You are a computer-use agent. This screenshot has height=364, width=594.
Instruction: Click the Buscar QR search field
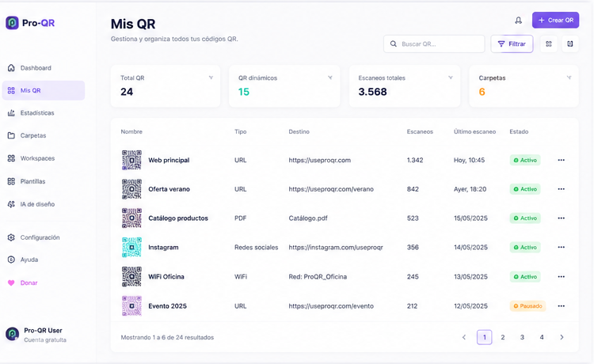click(x=434, y=44)
